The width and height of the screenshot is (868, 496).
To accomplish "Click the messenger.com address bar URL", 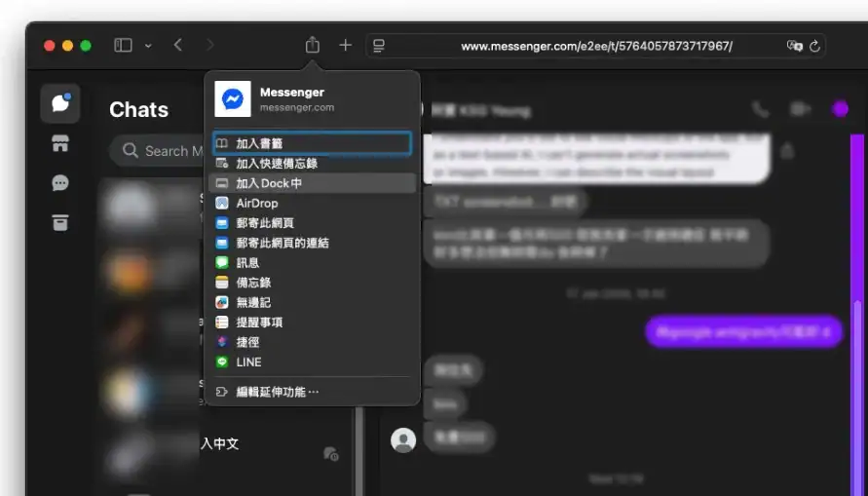I will pyautogui.click(x=595, y=46).
